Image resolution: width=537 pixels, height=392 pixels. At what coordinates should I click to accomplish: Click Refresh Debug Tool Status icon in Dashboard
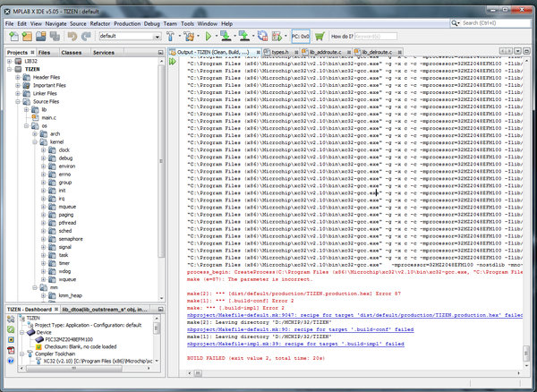[x=11, y=329]
